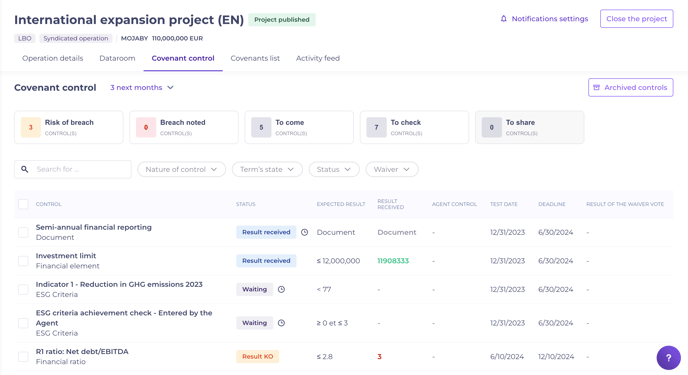Open the Term's state dropdown
The width and height of the screenshot is (688, 375).
[x=267, y=169]
